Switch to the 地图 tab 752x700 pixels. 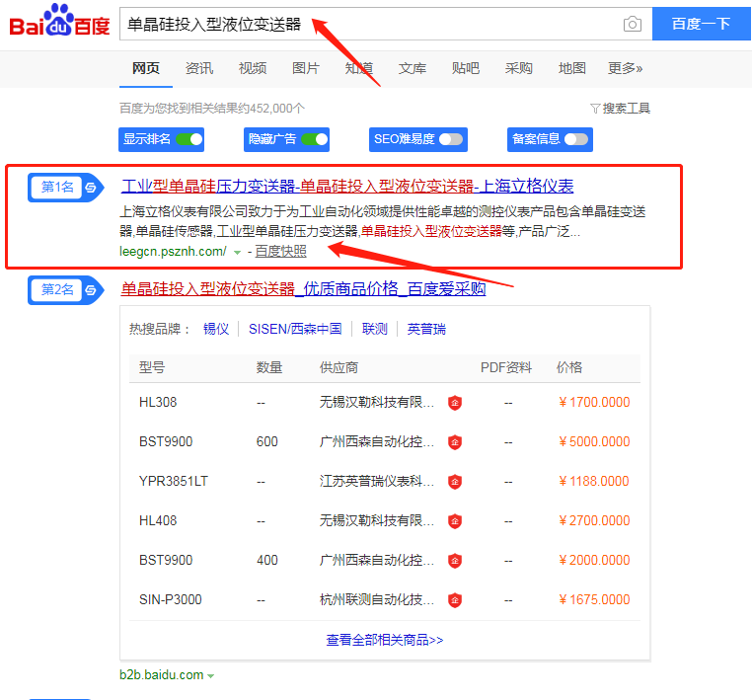[571, 68]
